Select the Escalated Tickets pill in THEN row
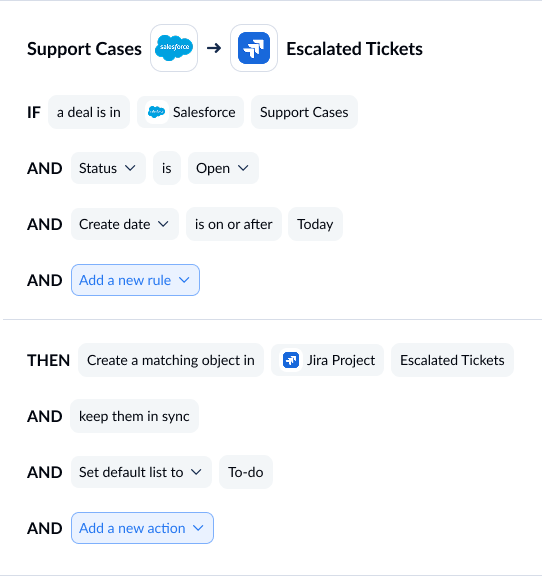Viewport: 542px width, 576px height. click(452, 360)
